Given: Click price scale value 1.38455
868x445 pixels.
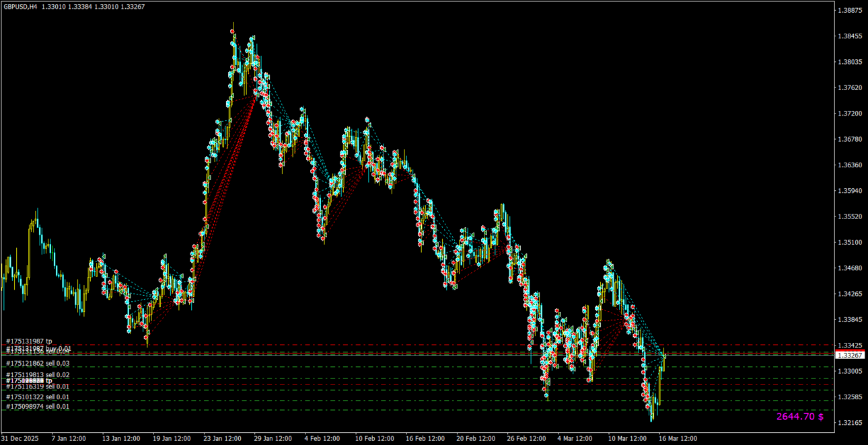Looking at the screenshot, I should point(851,36).
